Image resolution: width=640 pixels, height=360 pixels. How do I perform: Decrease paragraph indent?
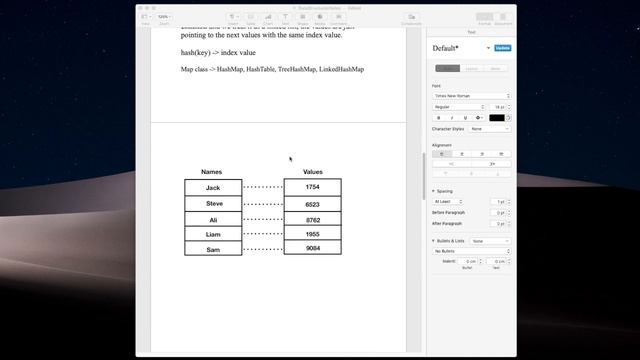click(x=451, y=164)
